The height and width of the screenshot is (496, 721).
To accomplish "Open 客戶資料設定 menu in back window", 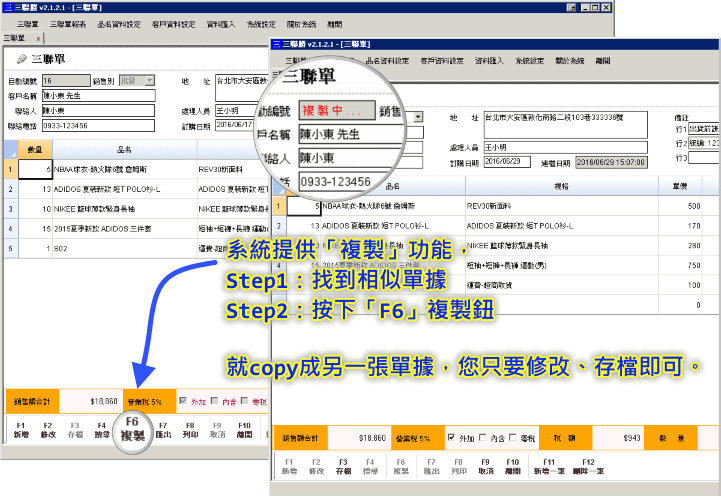I will pos(173,24).
